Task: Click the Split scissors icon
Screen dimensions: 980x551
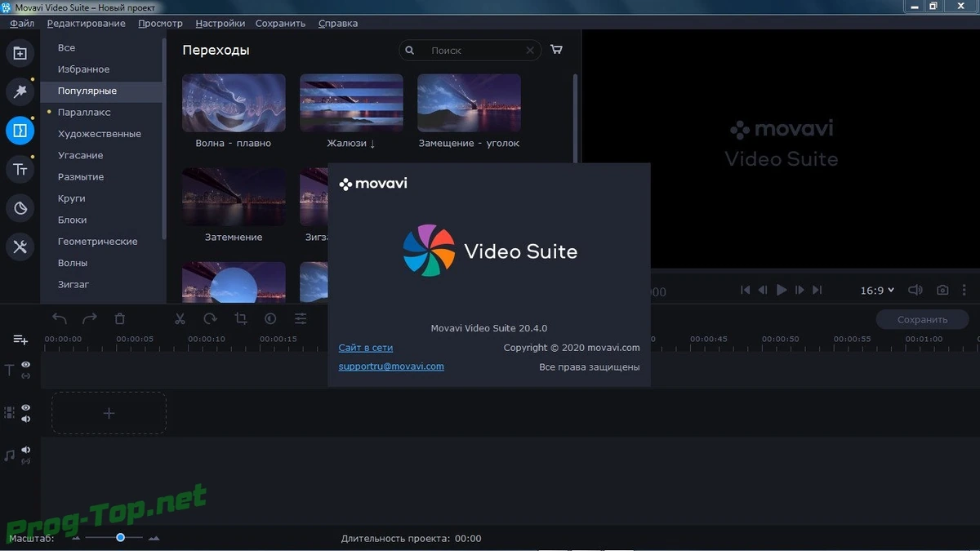Action: click(x=180, y=318)
